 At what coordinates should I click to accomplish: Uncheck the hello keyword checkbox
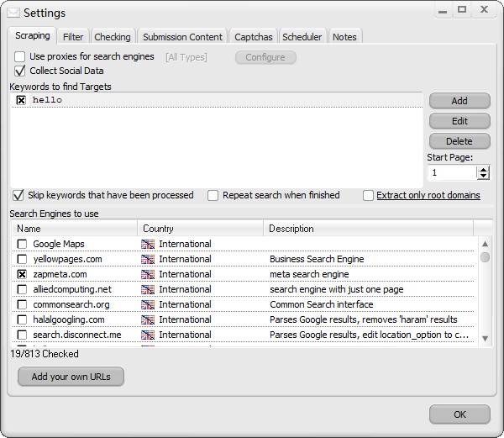(21, 100)
